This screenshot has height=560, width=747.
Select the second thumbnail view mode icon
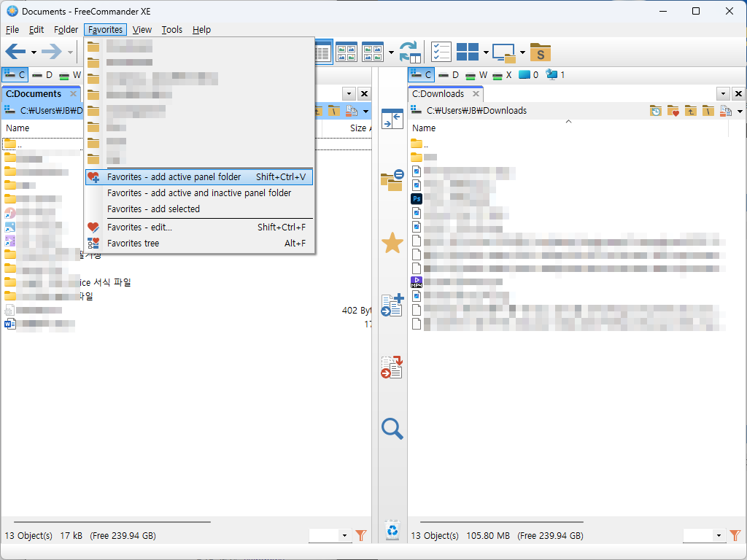pyautogui.click(x=373, y=52)
